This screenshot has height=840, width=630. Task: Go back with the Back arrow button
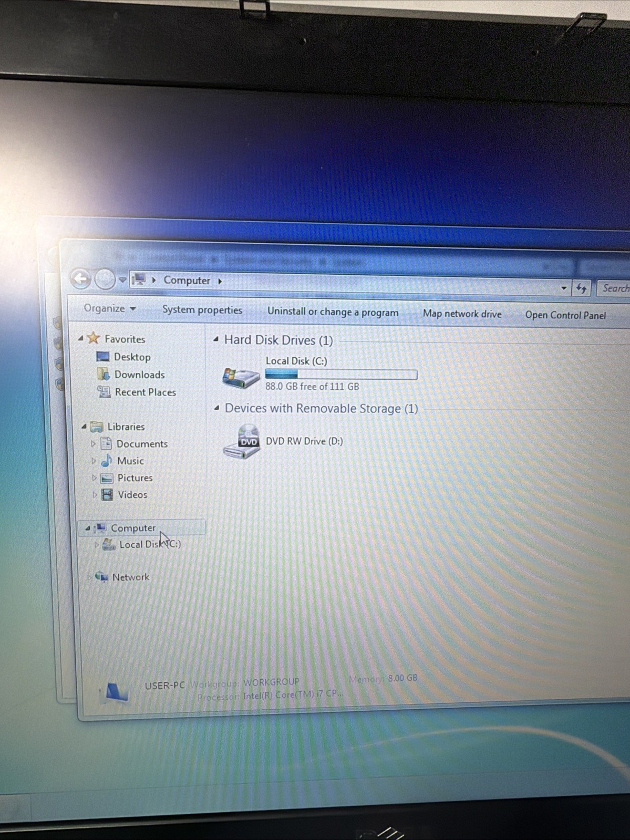pos(81,278)
